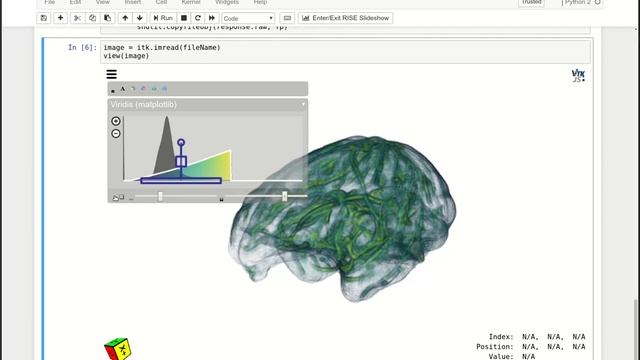This screenshot has width=640, height=360.
Task: Open the File menu
Action: point(49,2)
